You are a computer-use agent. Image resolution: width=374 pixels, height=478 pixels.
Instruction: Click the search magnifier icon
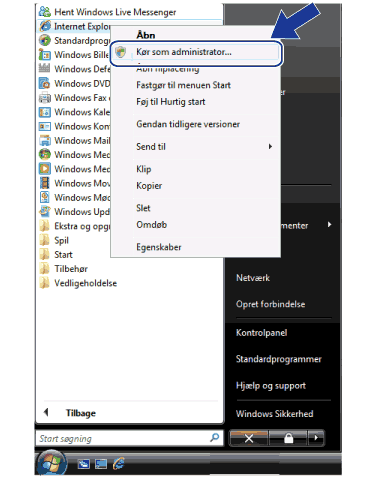point(214,437)
